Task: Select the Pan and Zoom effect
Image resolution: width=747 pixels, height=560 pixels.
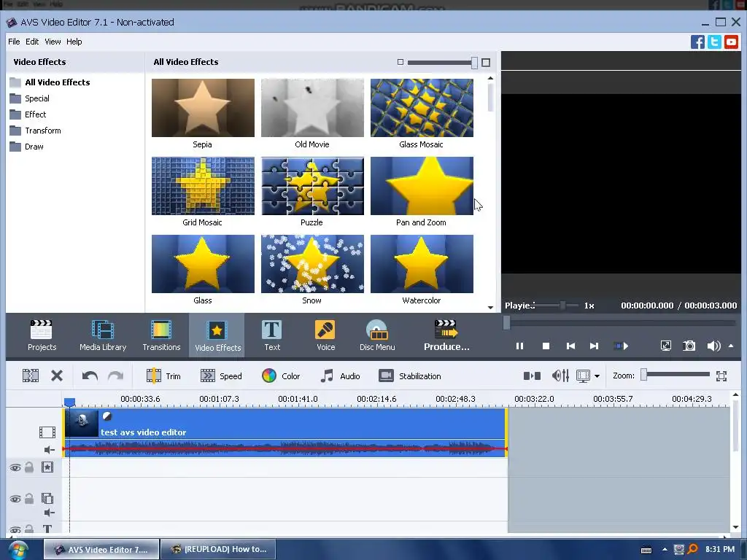Action: [x=422, y=186]
